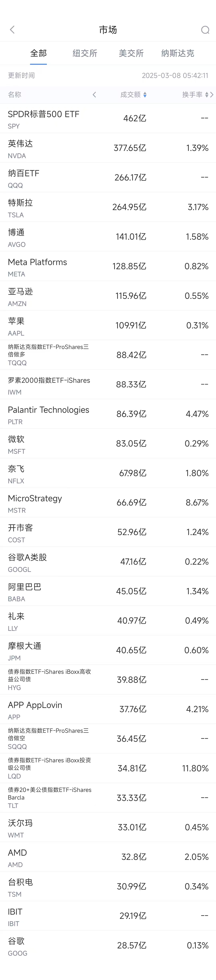Switch to 美交所 tab
The height and width of the screenshot is (980, 216).
tap(131, 53)
